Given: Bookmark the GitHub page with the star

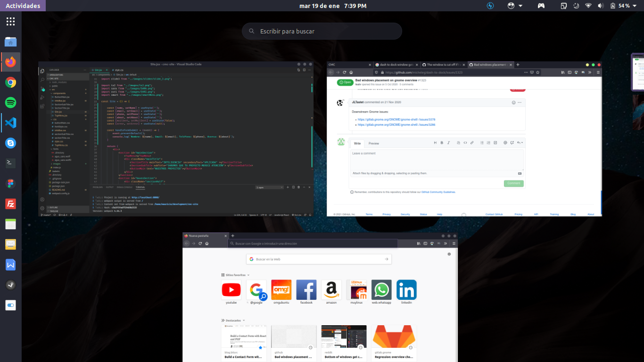Looking at the screenshot, I should pos(537,72).
